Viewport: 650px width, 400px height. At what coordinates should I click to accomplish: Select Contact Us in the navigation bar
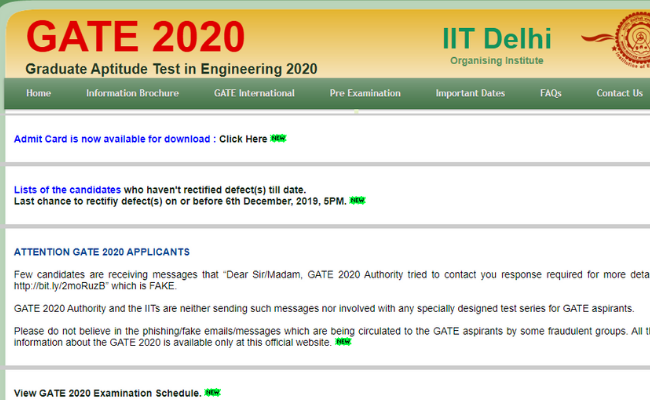pos(619,93)
